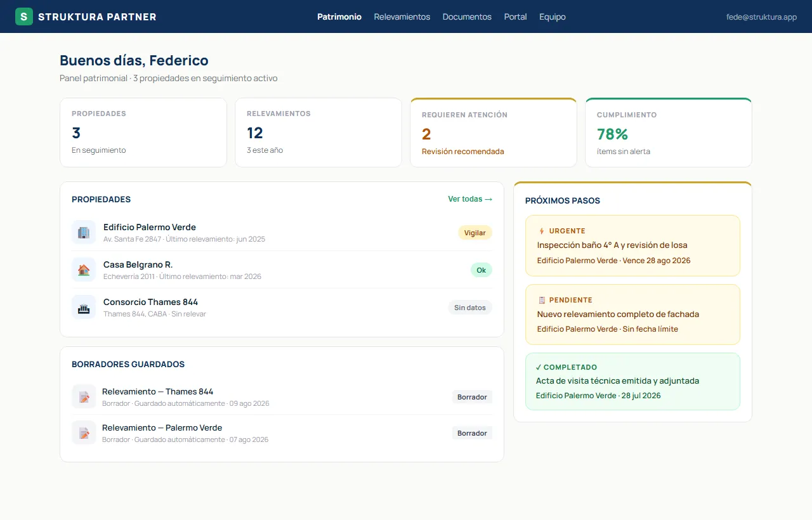Viewport: 812px width, 520px height.
Task: Select the Edificio Palermo Verde property name
Action: [x=150, y=227]
